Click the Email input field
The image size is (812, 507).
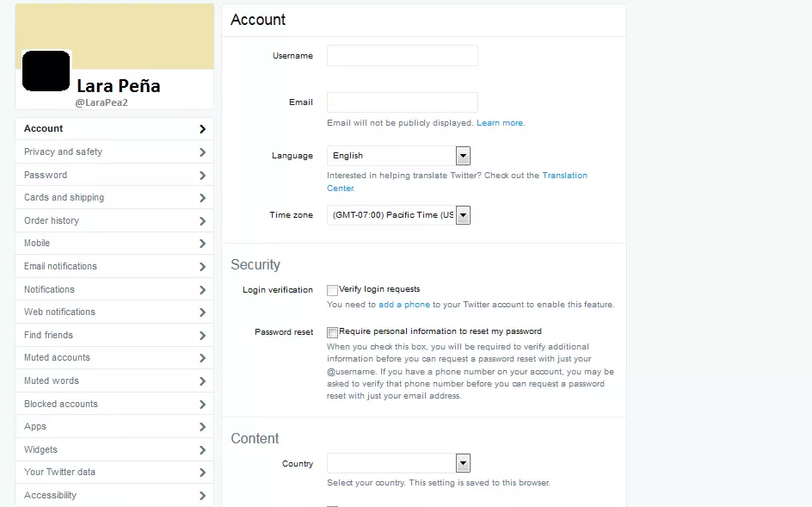[x=403, y=102]
